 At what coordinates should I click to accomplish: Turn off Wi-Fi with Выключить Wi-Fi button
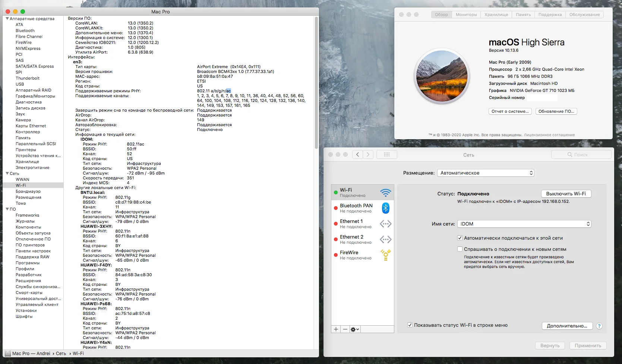pos(566,194)
